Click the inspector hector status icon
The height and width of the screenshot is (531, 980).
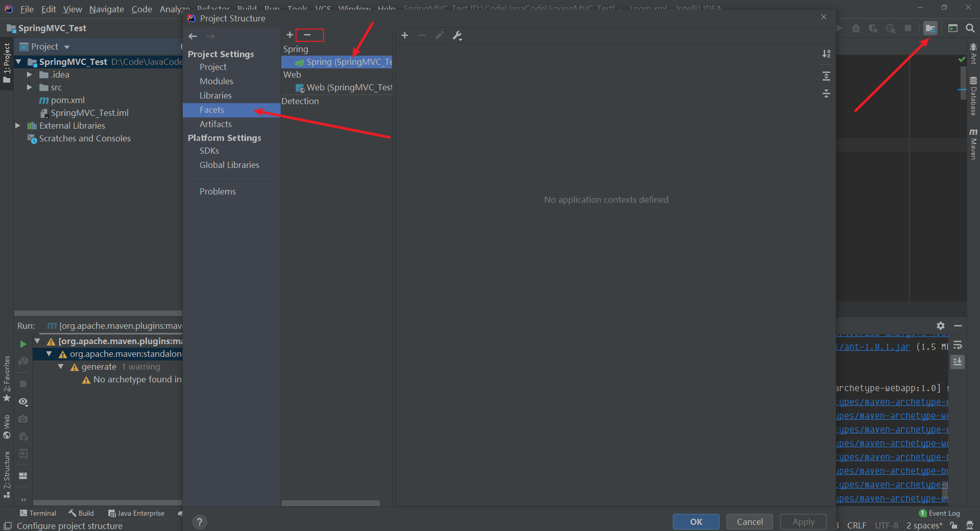[970, 525]
